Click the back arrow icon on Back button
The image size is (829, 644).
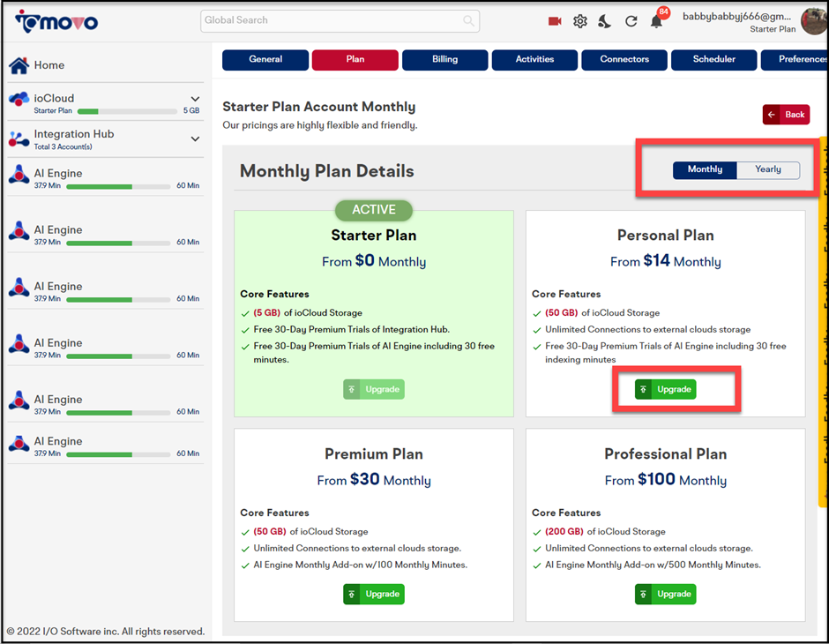[x=772, y=115]
